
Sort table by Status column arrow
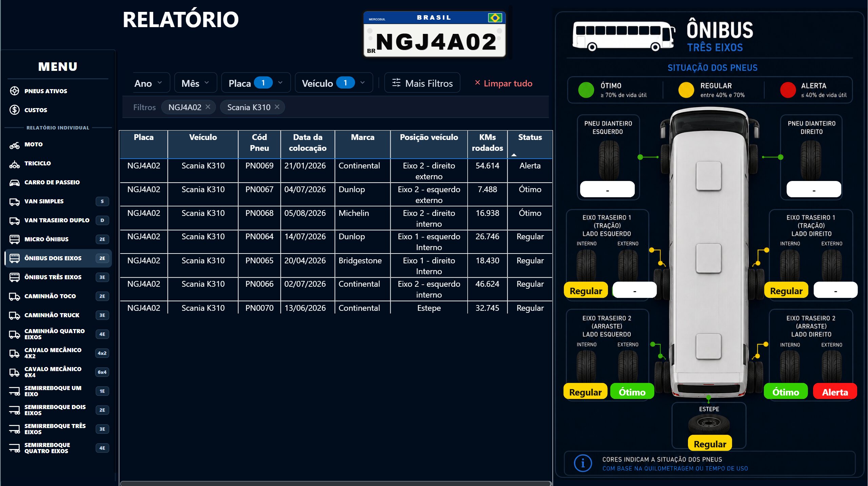(514, 155)
